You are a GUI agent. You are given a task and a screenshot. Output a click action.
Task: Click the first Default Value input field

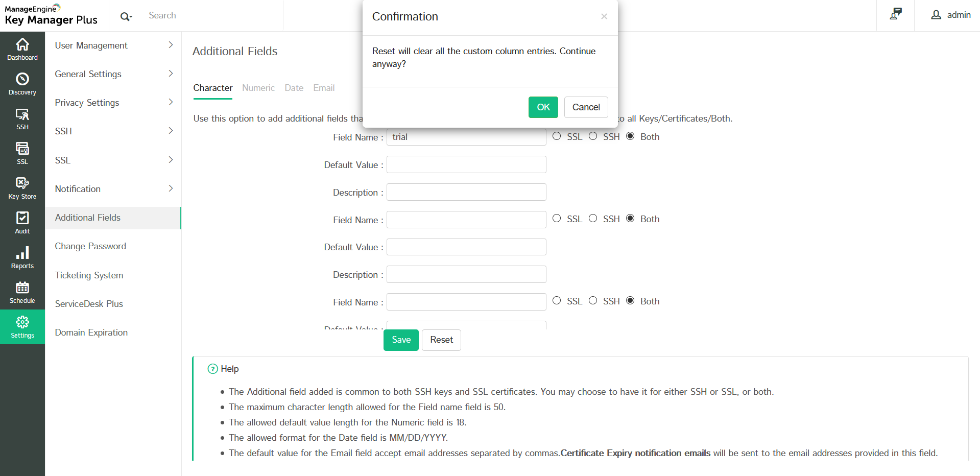click(466, 164)
